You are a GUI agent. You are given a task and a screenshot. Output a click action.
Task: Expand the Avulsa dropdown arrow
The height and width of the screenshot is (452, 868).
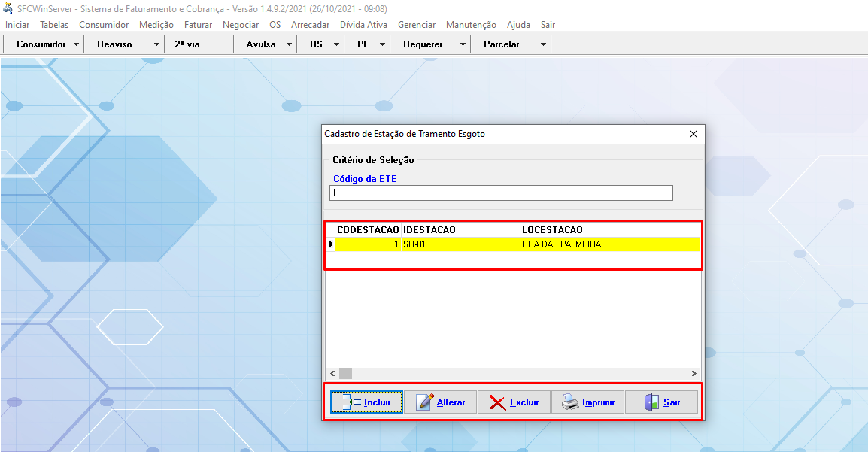[x=289, y=44]
